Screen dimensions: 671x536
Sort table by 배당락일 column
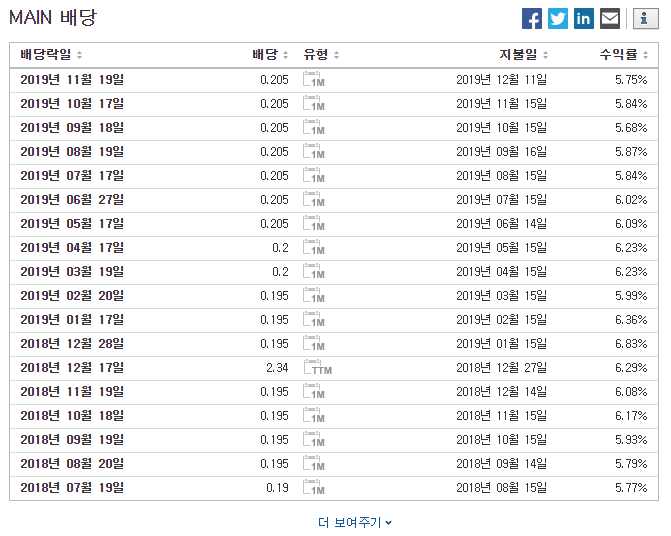[x=51, y=54]
